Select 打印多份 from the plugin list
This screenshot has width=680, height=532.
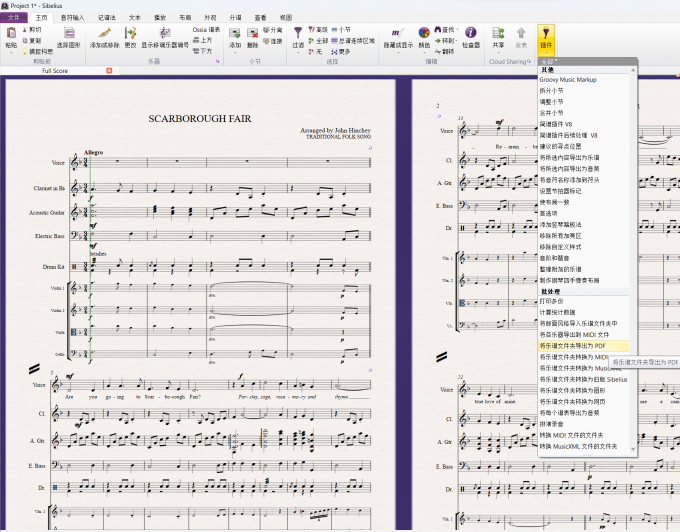click(552, 301)
